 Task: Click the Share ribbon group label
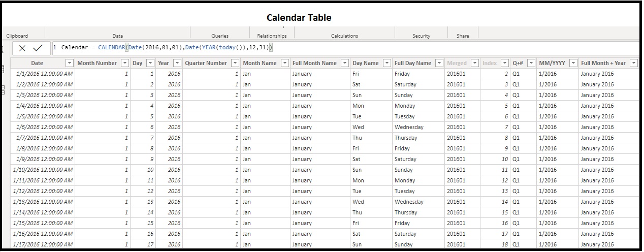463,36
